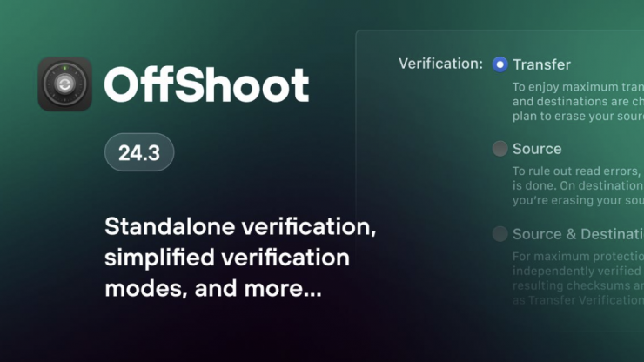The image size is (644, 362).
Task: Click the 24.3 version badge
Action: (139, 153)
